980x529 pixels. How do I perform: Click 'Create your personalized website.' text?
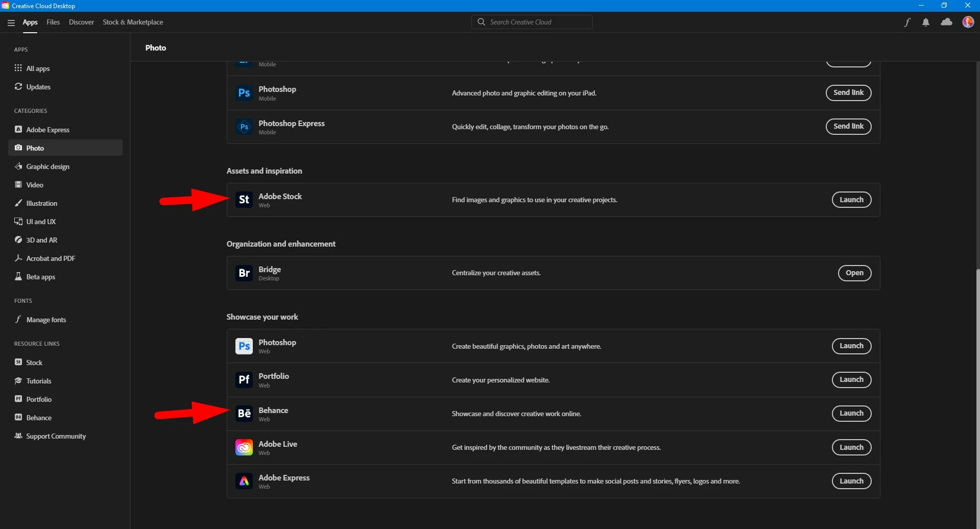(x=500, y=380)
